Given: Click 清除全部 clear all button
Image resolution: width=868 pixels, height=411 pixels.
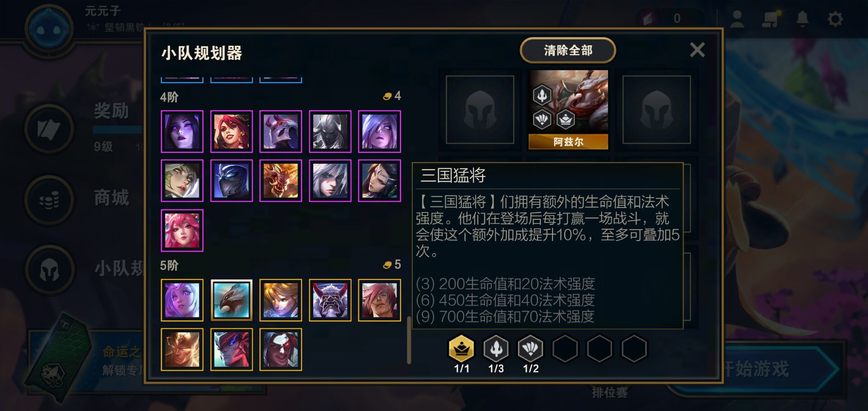Looking at the screenshot, I should pyautogui.click(x=568, y=50).
